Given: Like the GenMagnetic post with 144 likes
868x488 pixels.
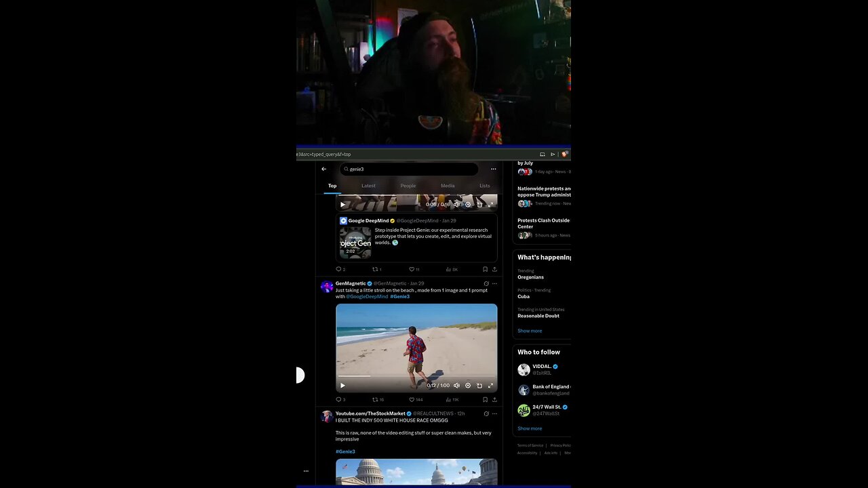Looking at the screenshot, I should click(416, 400).
